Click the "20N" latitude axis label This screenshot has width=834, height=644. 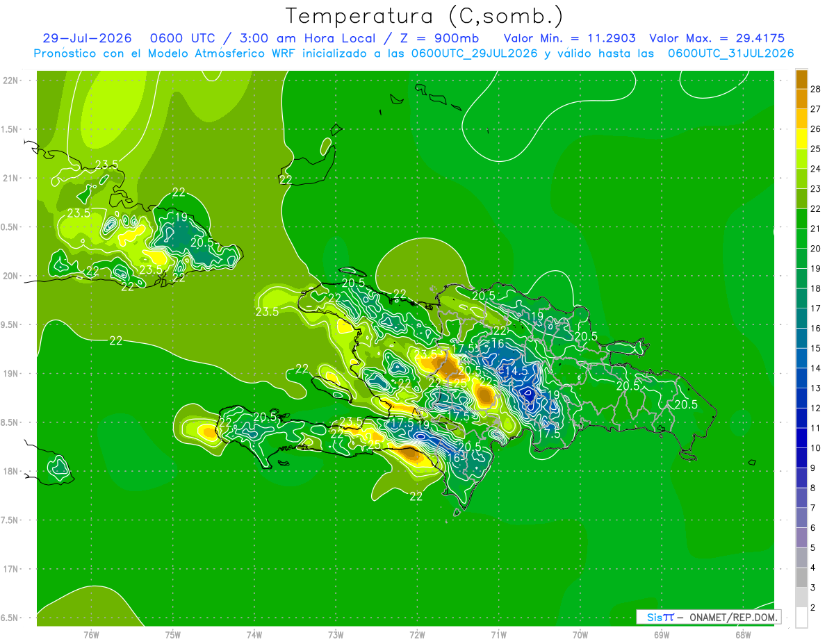(10, 276)
